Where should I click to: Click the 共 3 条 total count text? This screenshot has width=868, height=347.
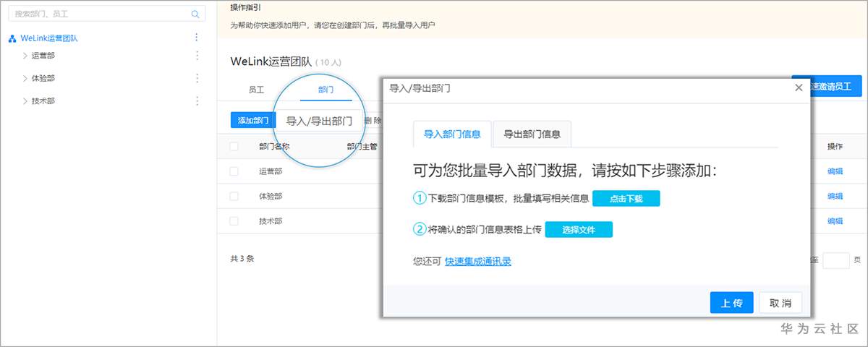pyautogui.click(x=242, y=258)
